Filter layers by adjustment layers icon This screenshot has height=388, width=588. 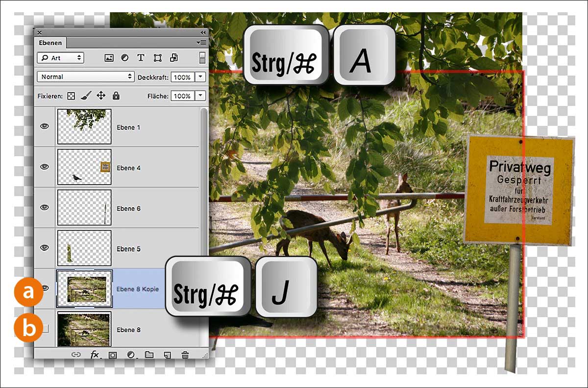pos(124,58)
